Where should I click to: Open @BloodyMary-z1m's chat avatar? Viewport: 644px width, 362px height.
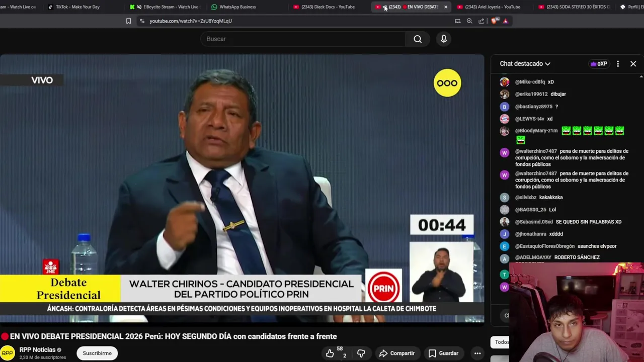[x=504, y=131]
